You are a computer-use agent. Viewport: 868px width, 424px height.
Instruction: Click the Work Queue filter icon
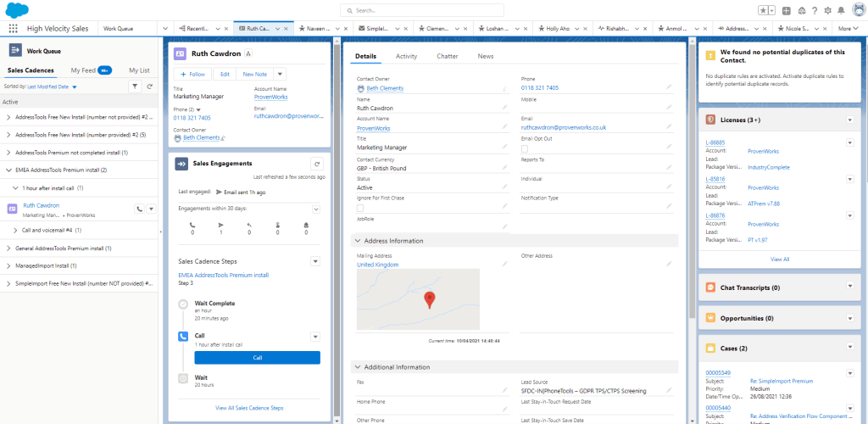(135, 86)
